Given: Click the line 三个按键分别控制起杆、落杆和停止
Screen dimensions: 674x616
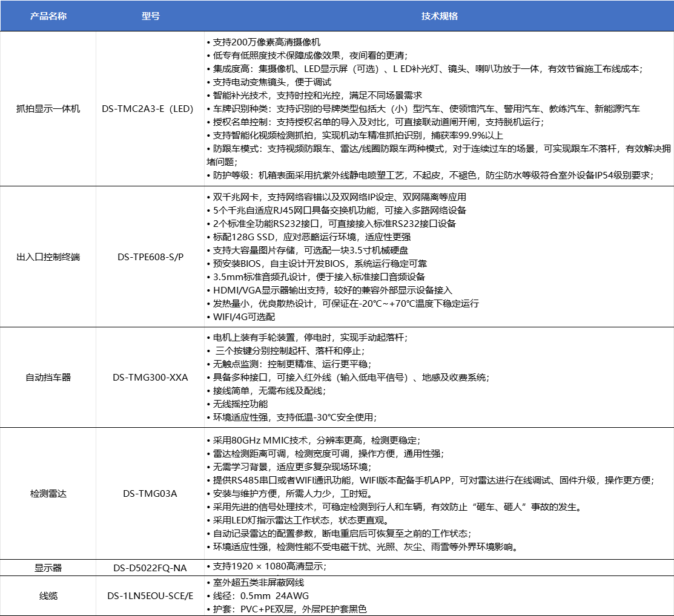Looking at the screenshot, I should pos(286,351).
